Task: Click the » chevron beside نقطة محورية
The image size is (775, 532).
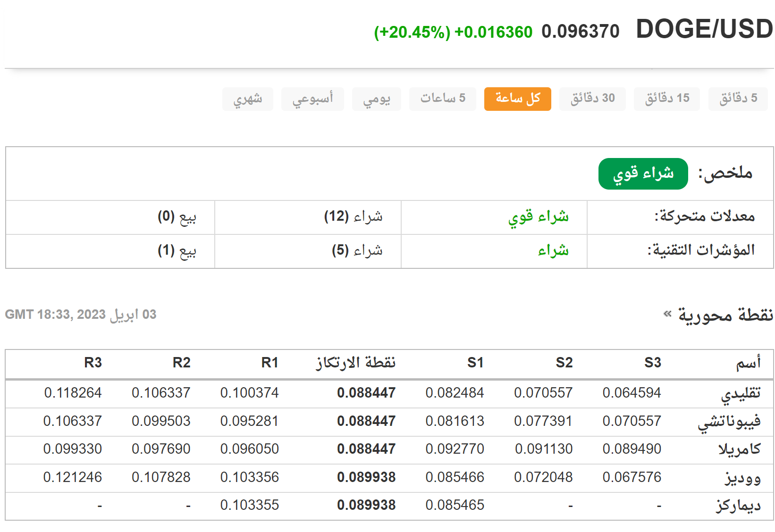Action: pos(667,314)
